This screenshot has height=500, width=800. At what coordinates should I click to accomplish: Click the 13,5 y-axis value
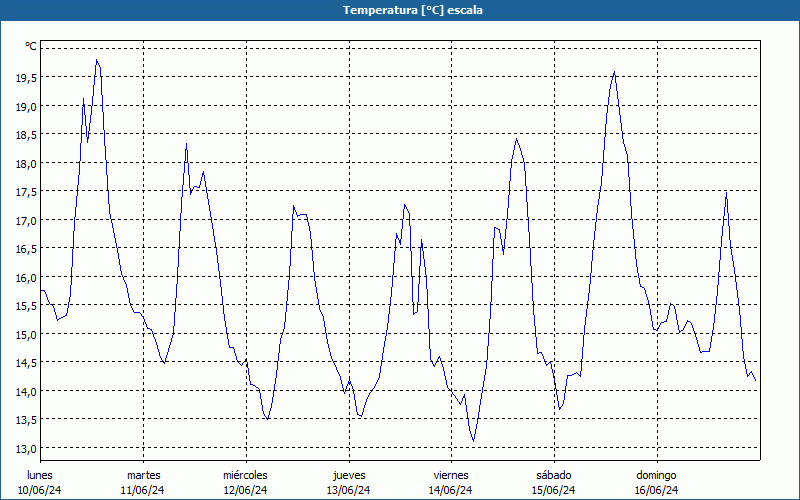(x=26, y=420)
